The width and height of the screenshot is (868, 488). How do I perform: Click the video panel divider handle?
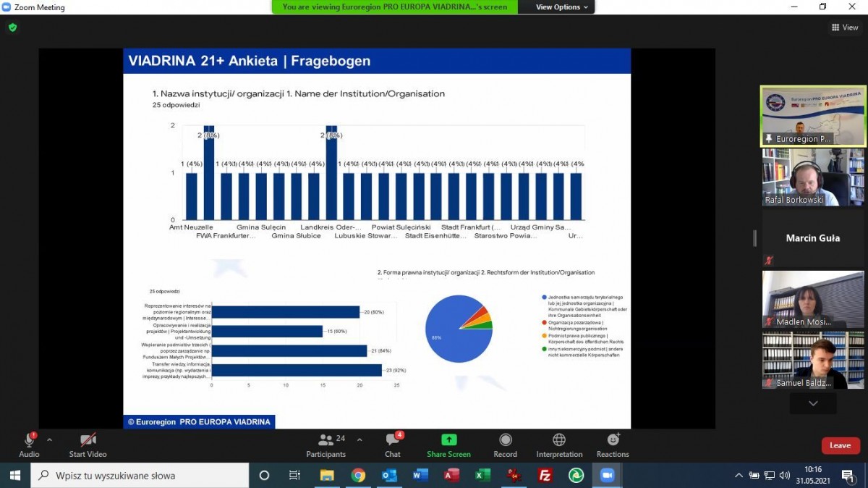(x=754, y=238)
